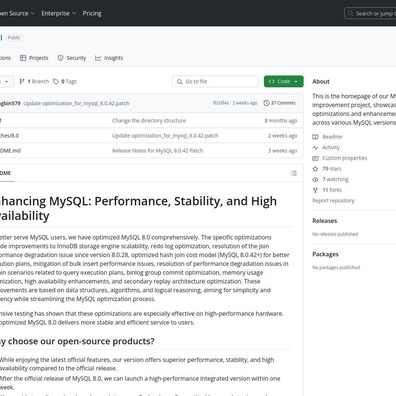Open the README.md file
Screen dimensions: 396x396
point(10,151)
